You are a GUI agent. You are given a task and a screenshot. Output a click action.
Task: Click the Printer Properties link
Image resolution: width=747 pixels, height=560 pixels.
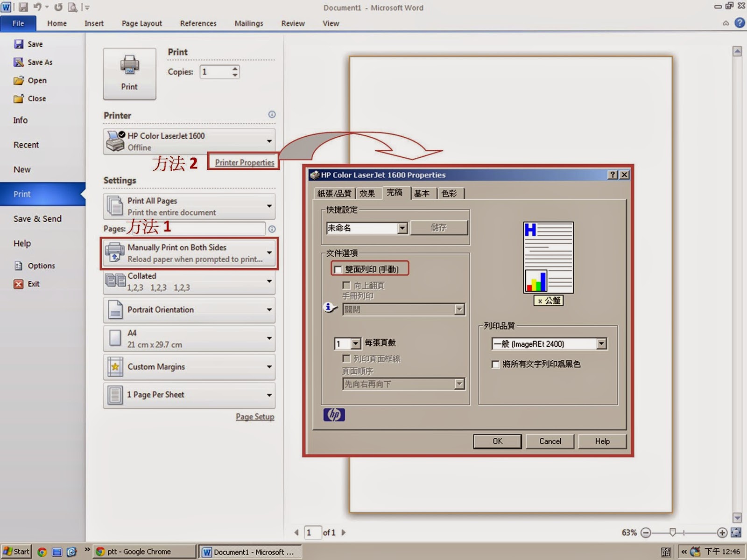coord(244,162)
